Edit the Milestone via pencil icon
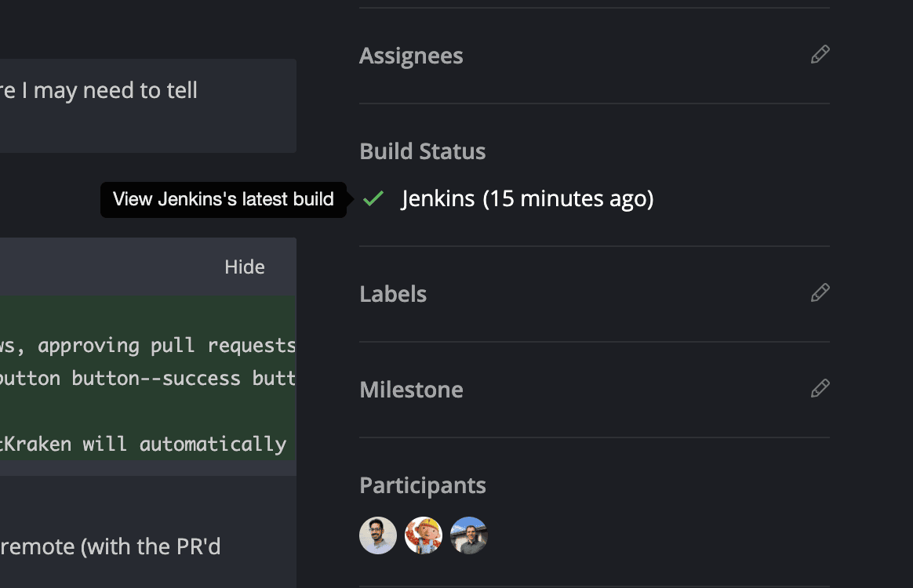913x588 pixels. pos(820,388)
